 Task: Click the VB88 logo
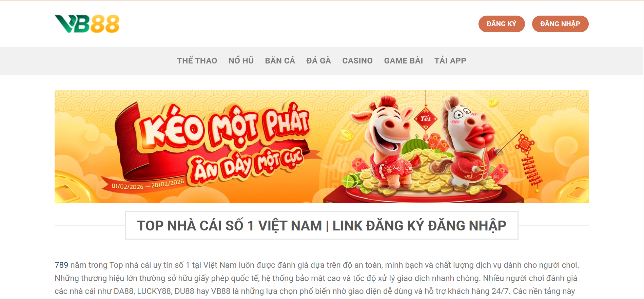(87, 24)
